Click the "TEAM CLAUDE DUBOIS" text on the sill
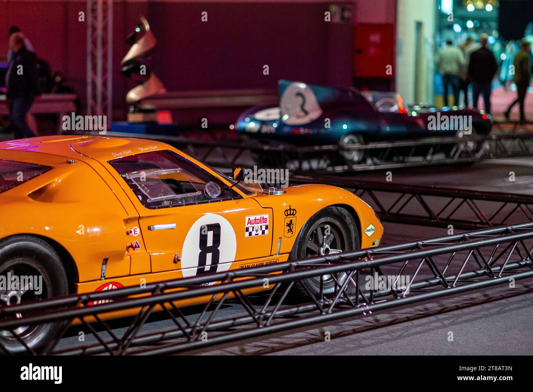The height and width of the screenshot is (392, 533). pos(259,264)
